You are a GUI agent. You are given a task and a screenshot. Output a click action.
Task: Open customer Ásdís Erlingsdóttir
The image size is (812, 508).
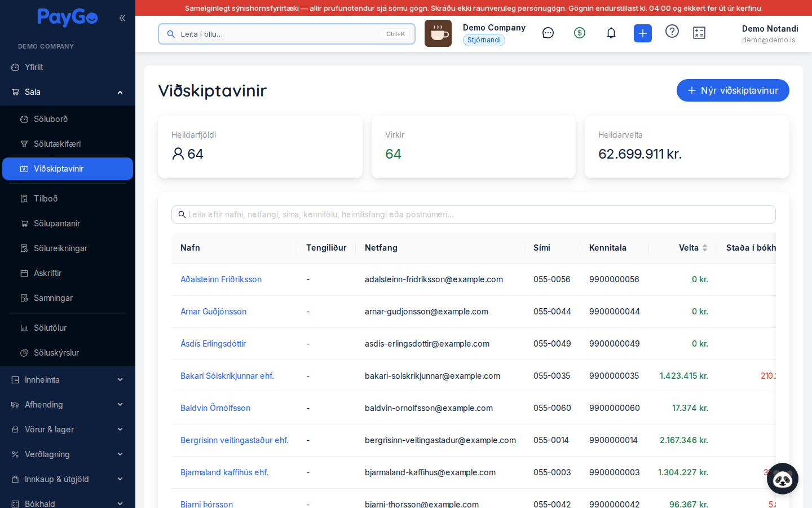click(x=213, y=344)
